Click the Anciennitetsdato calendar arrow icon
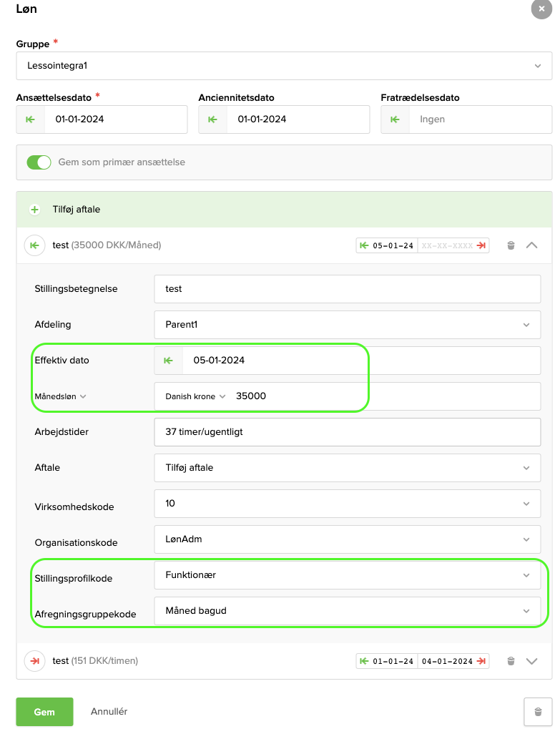This screenshot has height=734, width=560. click(x=213, y=119)
